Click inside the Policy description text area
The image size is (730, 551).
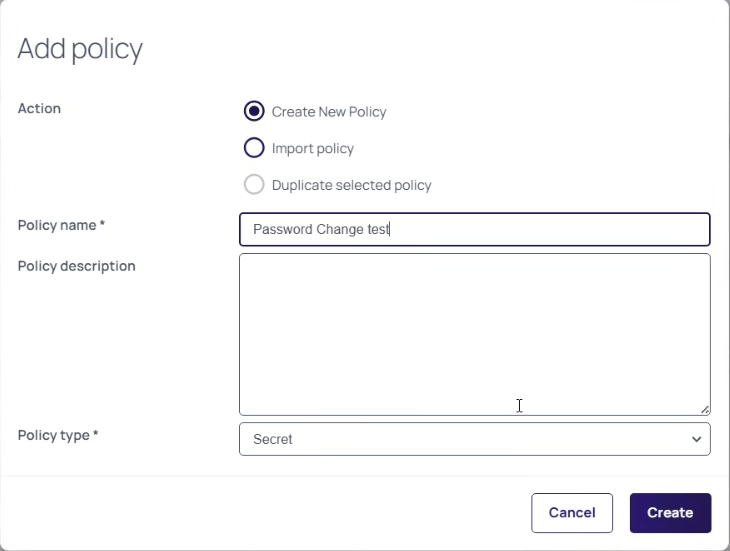pos(474,333)
